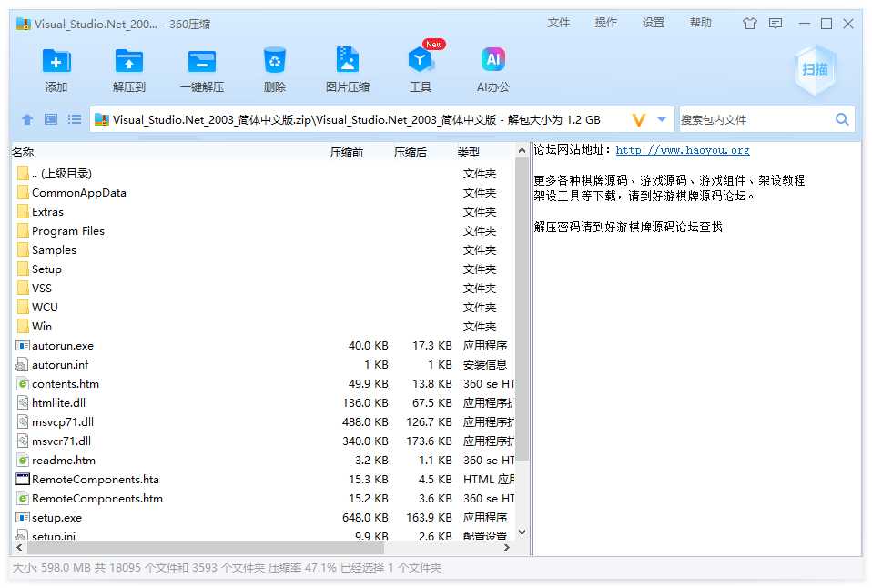Go up one directory level arrow
The image size is (872, 588).
tap(27, 119)
